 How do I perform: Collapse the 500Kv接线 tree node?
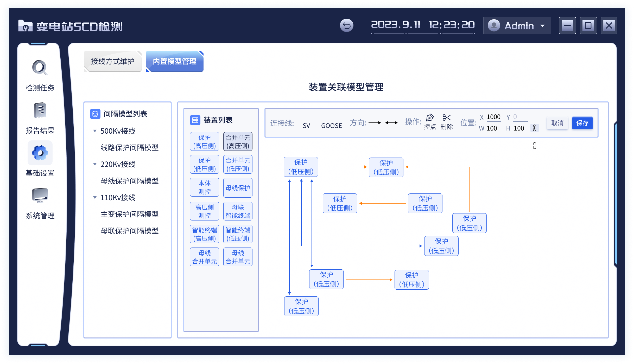(x=95, y=131)
